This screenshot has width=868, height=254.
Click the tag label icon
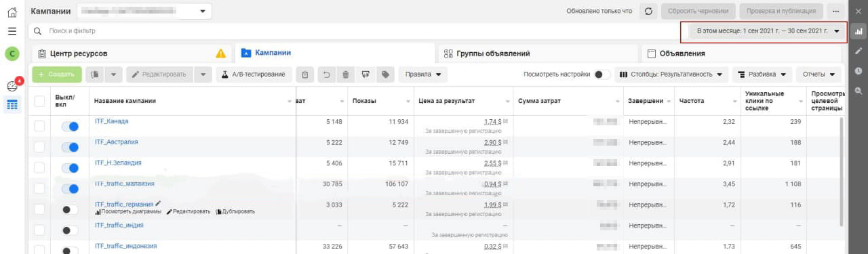[x=385, y=75]
